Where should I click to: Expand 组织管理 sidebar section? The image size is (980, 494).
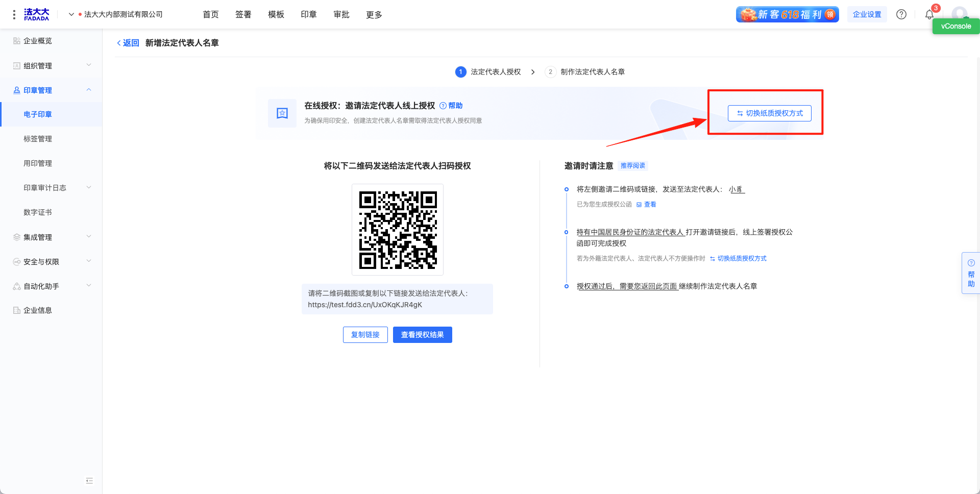click(51, 65)
